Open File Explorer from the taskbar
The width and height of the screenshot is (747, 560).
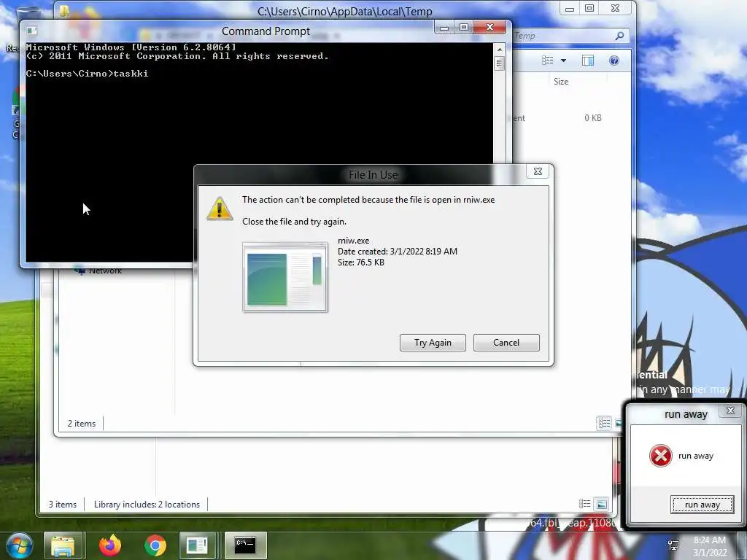(63, 545)
